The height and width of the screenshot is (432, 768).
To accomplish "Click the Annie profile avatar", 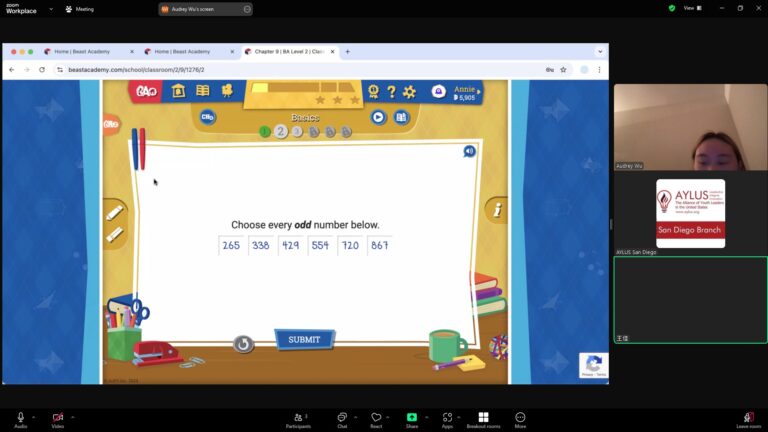I will pyautogui.click(x=438, y=92).
